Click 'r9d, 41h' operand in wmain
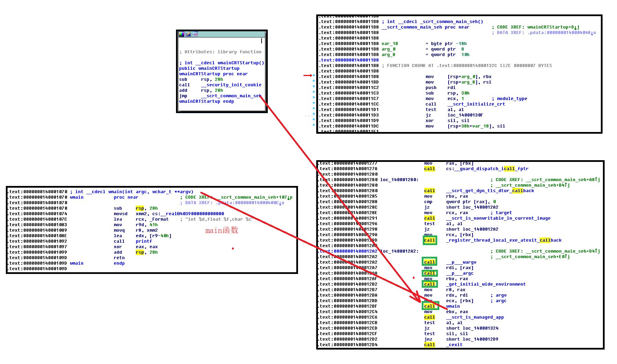The height and width of the screenshot is (364, 617). [x=147, y=225]
